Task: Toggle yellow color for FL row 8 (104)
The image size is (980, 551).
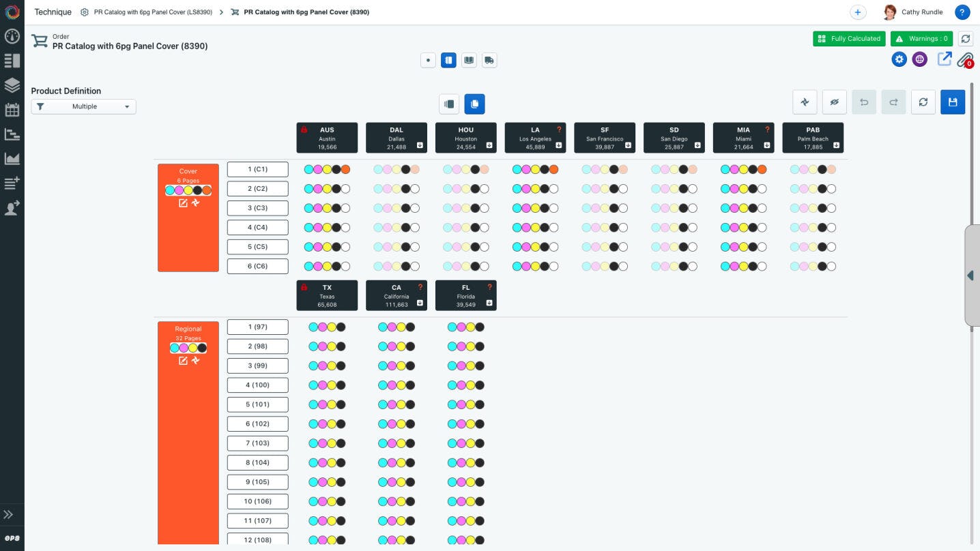Action: pos(470,462)
